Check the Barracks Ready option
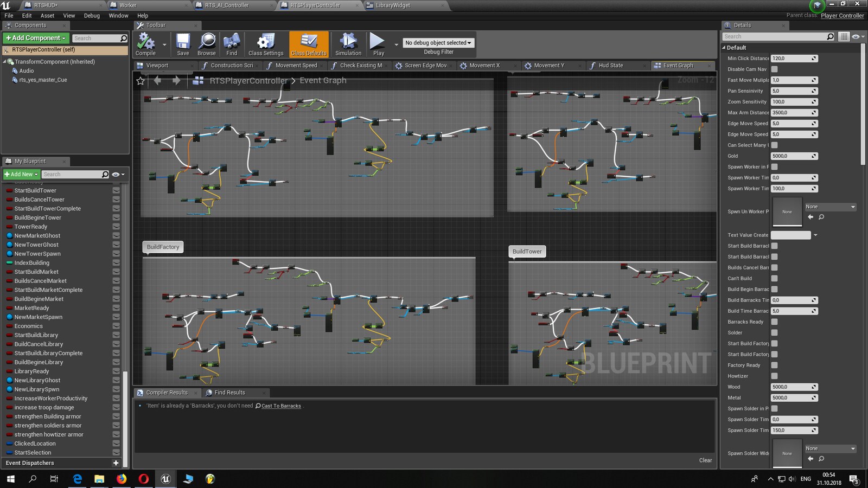 [775, 322]
